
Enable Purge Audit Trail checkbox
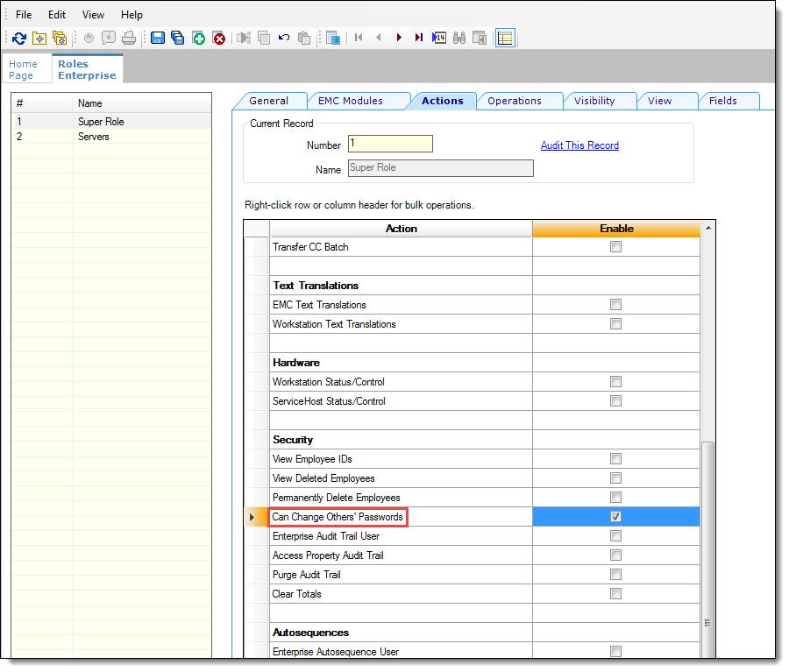click(615, 575)
